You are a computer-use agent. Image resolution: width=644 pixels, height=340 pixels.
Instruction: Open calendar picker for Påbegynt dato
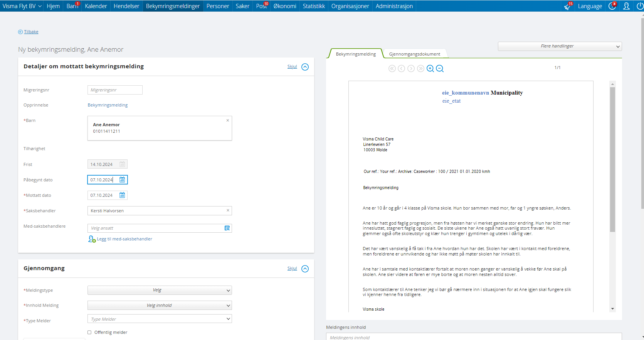(122, 180)
